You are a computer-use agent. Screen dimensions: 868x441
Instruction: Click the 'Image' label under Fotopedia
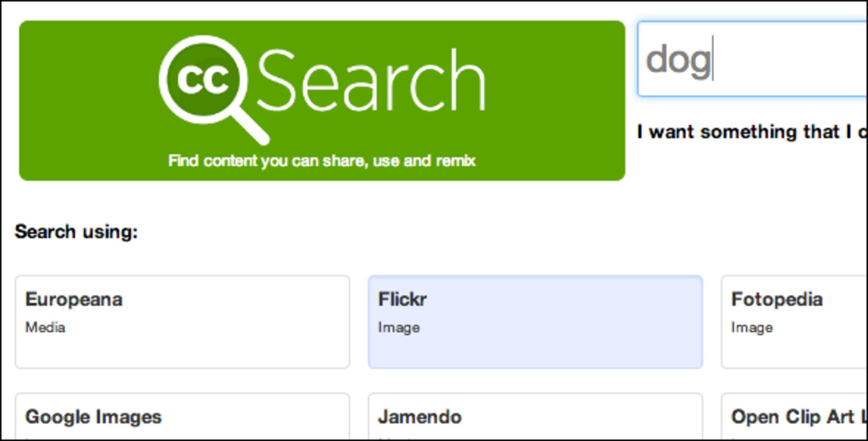tap(752, 328)
